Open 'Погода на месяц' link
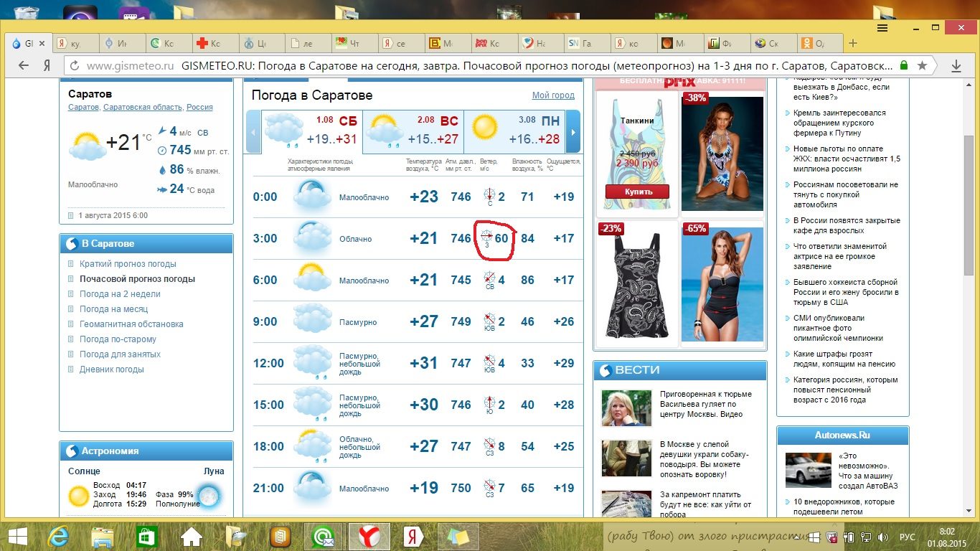Image resolution: width=980 pixels, height=551 pixels. 113,309
